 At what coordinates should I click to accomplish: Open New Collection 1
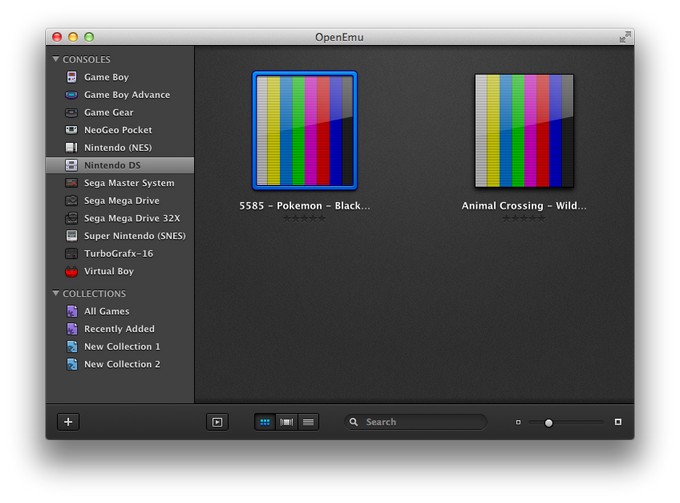point(121,347)
